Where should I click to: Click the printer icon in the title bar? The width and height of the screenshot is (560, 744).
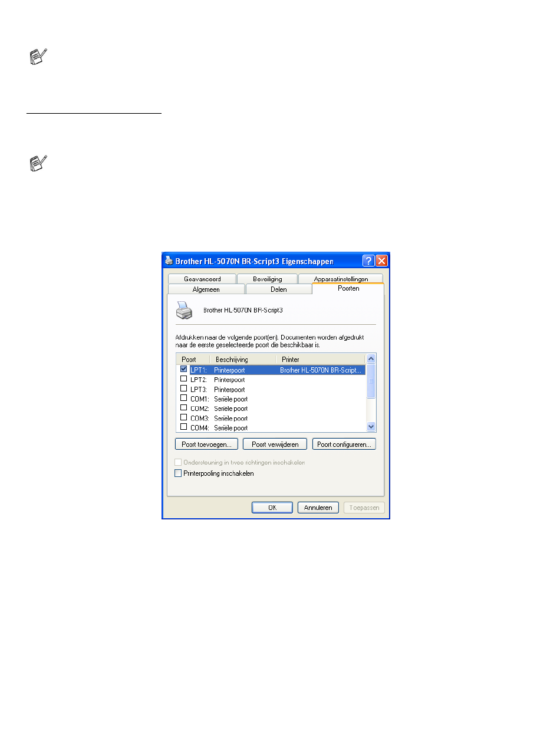(169, 261)
